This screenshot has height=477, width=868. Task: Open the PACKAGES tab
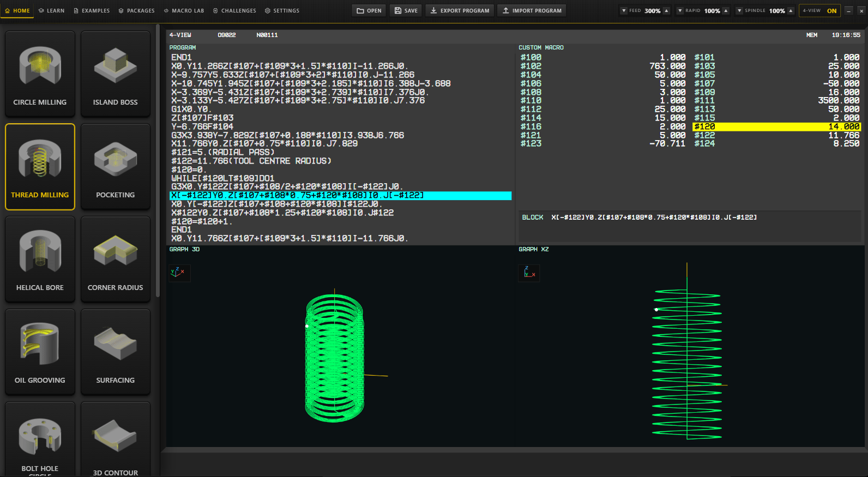pos(136,10)
